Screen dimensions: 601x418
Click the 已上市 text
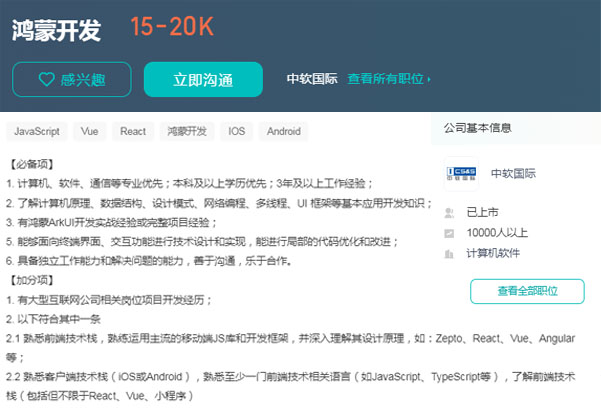[x=483, y=212]
